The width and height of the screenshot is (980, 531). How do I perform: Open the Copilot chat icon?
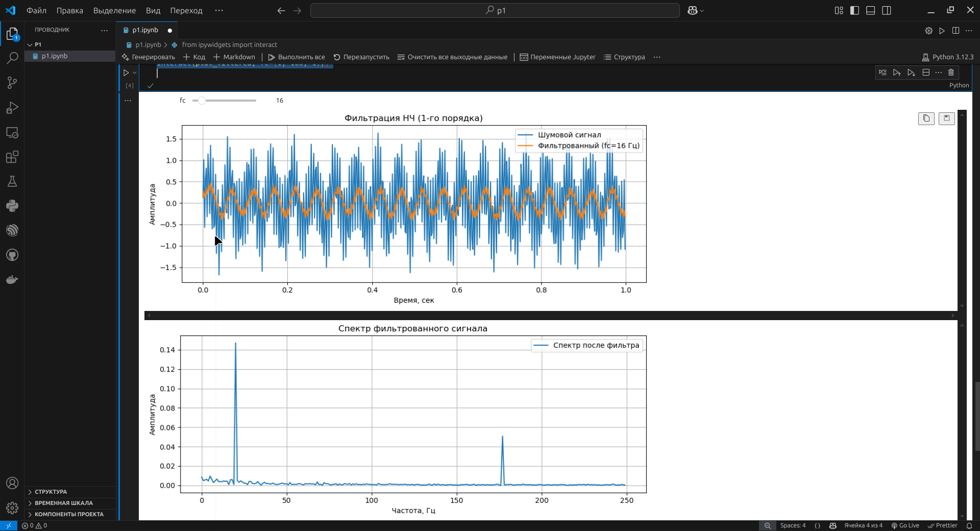[x=692, y=10]
